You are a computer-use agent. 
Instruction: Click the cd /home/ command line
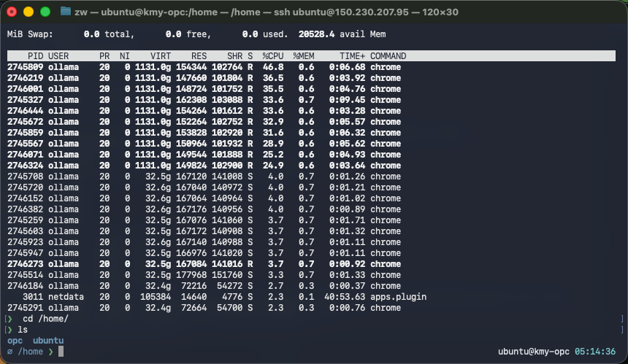click(46, 319)
